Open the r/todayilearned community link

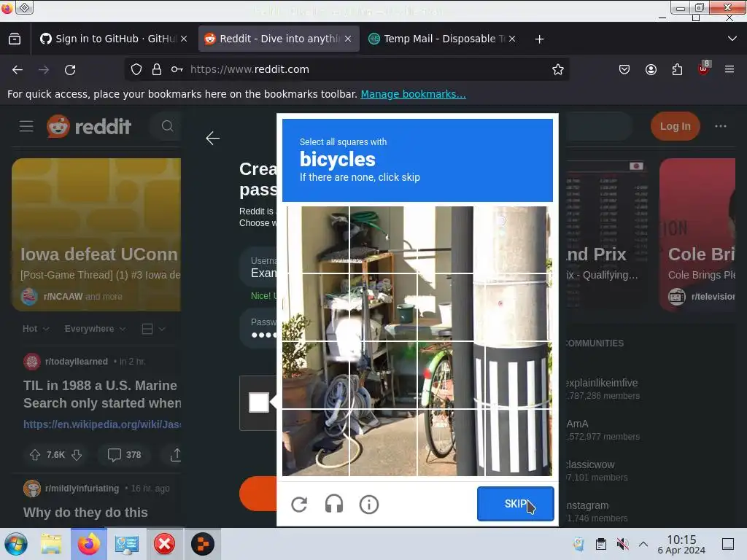click(76, 362)
